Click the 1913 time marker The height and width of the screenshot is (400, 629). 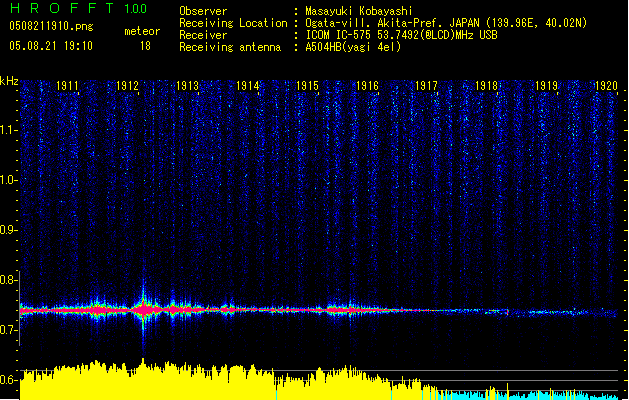point(187,86)
